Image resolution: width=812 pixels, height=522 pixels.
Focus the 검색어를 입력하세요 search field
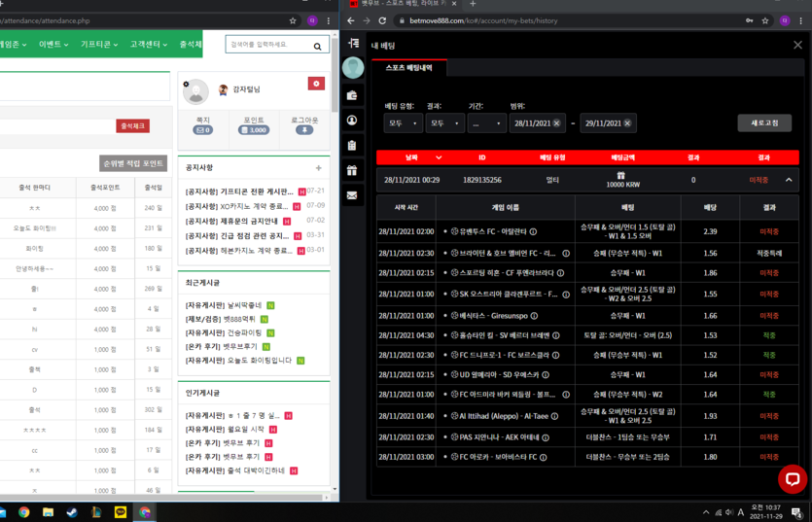[x=269, y=45]
